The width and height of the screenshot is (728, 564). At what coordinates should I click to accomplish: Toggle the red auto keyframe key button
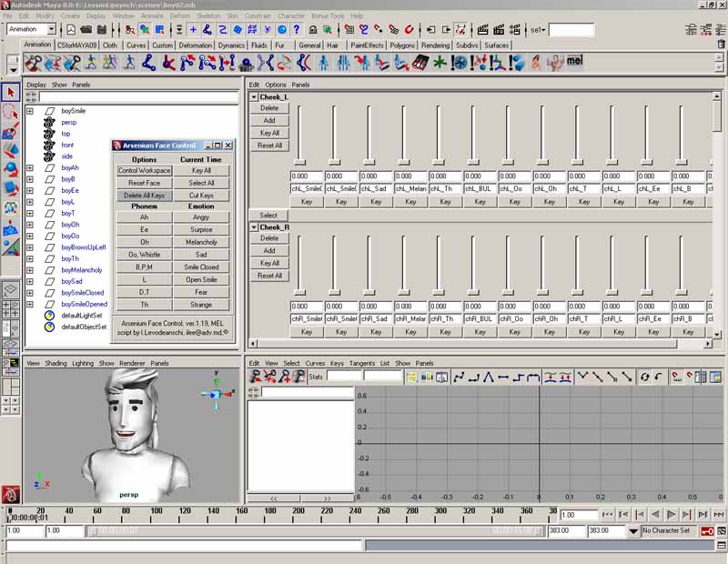pos(707,530)
